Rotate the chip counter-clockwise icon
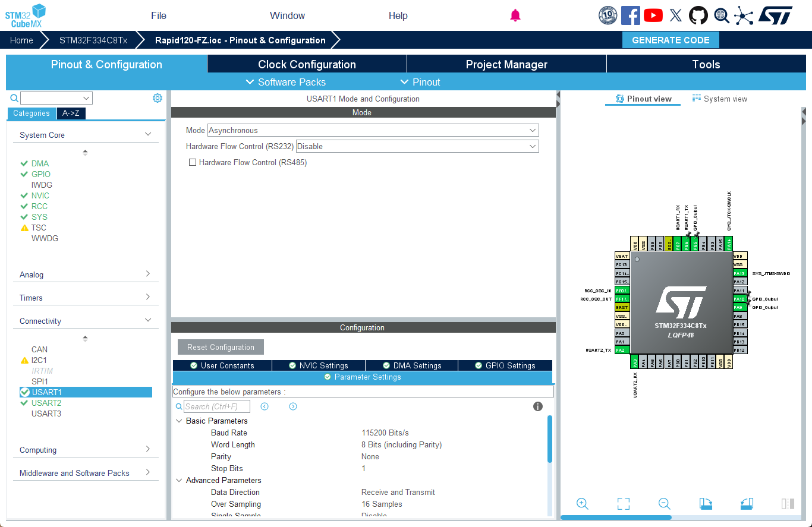This screenshot has width=812, height=527. click(x=747, y=504)
